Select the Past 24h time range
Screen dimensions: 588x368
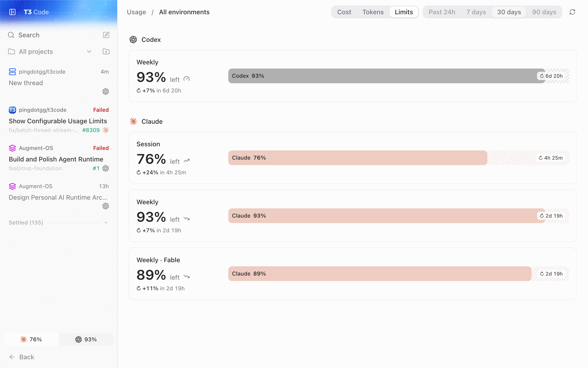click(442, 12)
